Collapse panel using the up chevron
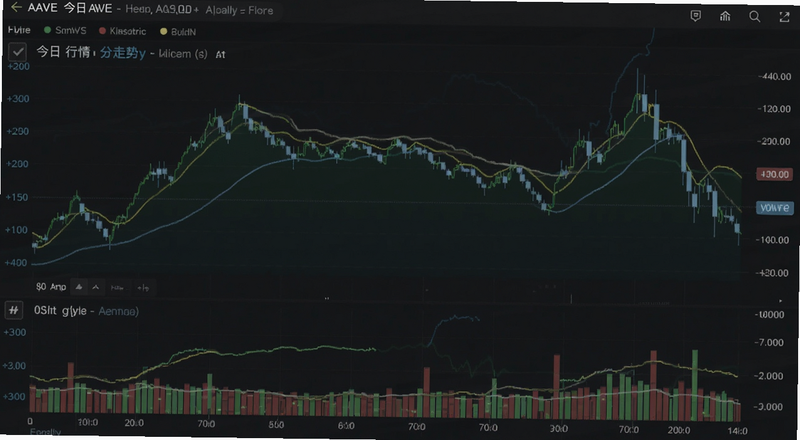 [x=95, y=287]
